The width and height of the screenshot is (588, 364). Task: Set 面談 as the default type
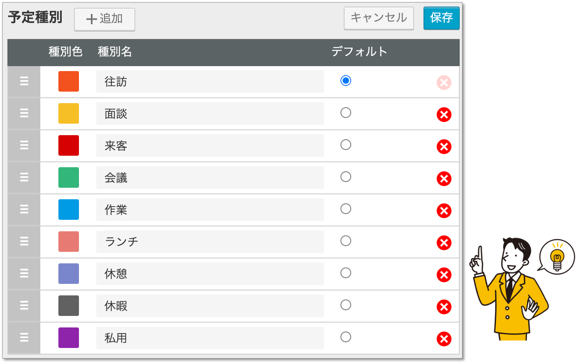coord(346,113)
